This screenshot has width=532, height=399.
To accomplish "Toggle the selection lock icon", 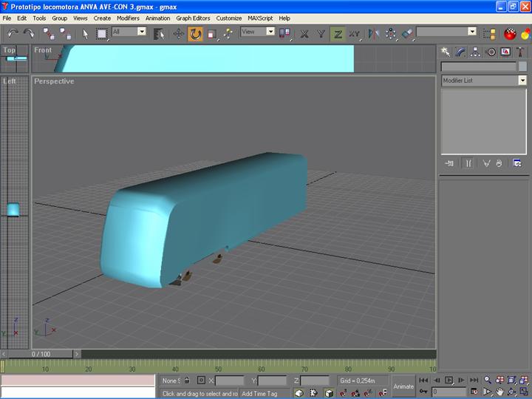I will click(187, 380).
